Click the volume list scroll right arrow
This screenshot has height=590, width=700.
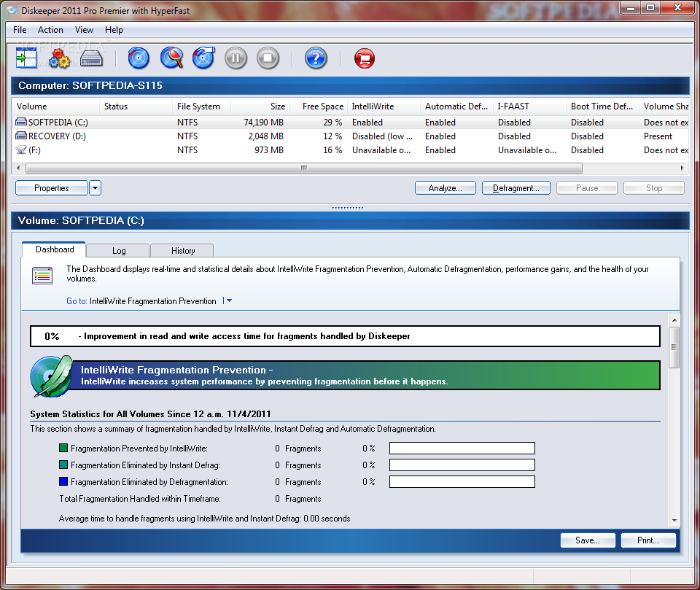(x=682, y=168)
